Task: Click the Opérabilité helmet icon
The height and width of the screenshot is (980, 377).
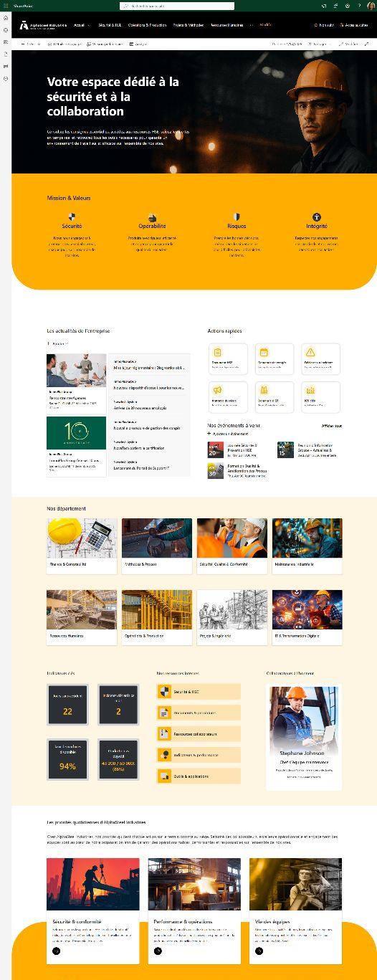Action: click(152, 216)
